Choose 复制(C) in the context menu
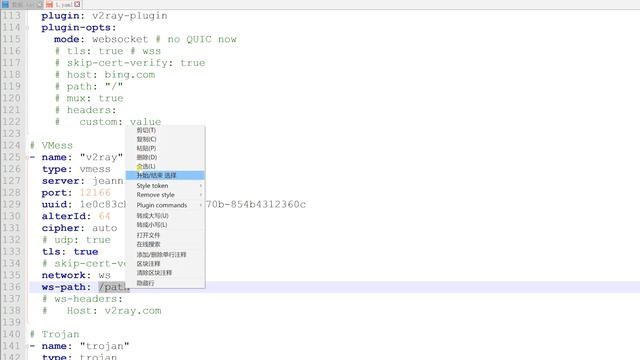Viewport: 640px width, 360px height. tap(165, 139)
